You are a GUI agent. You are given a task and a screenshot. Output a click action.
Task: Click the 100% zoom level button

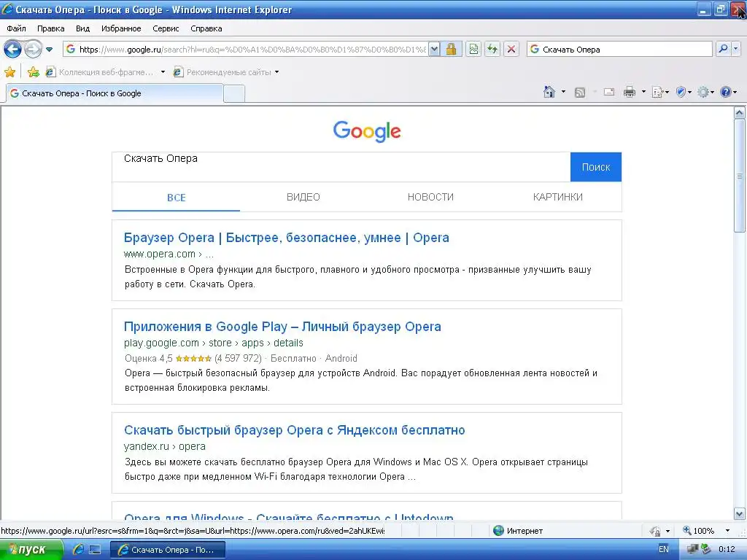pyautogui.click(x=698, y=531)
